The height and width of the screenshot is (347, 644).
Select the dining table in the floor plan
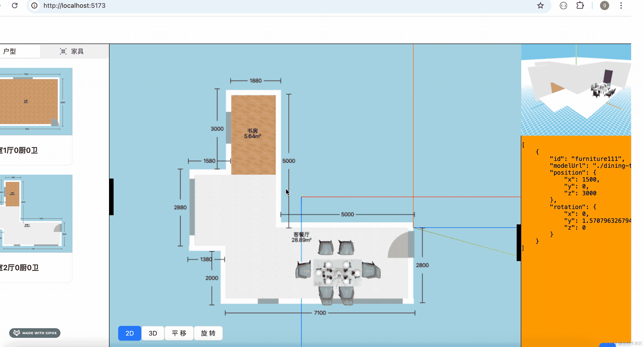click(337, 273)
